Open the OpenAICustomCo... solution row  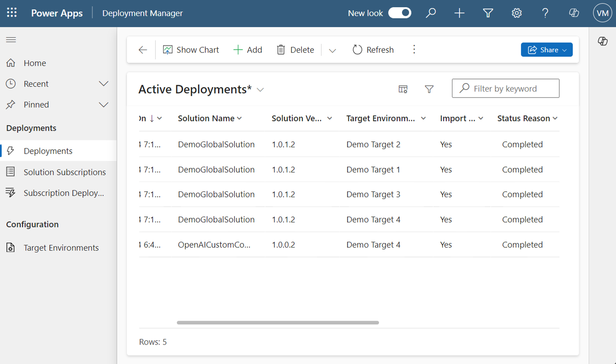214,245
